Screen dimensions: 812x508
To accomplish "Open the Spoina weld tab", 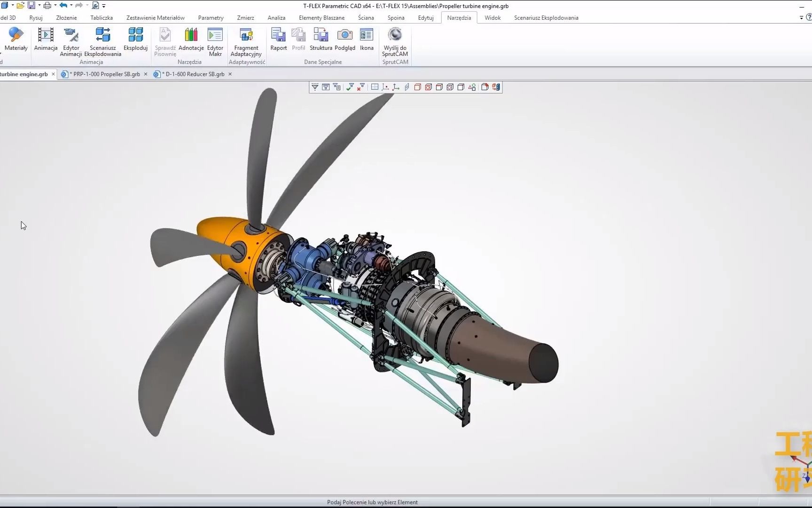I will click(396, 18).
